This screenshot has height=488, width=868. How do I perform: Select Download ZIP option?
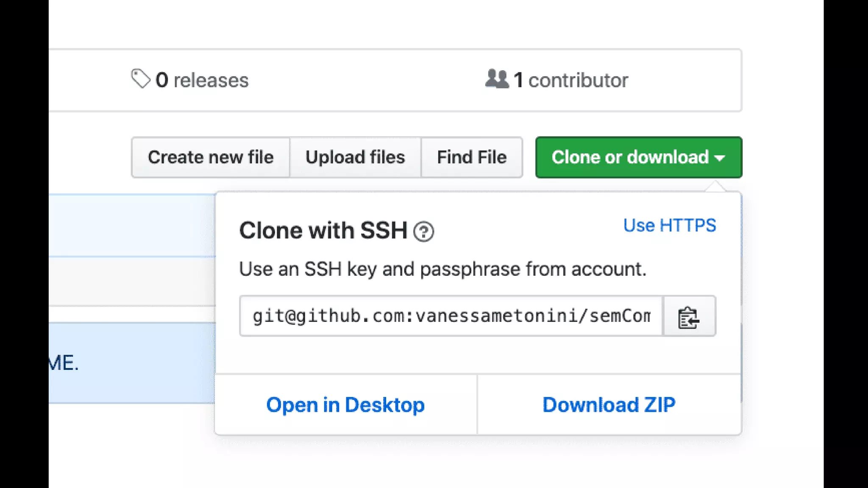click(609, 405)
